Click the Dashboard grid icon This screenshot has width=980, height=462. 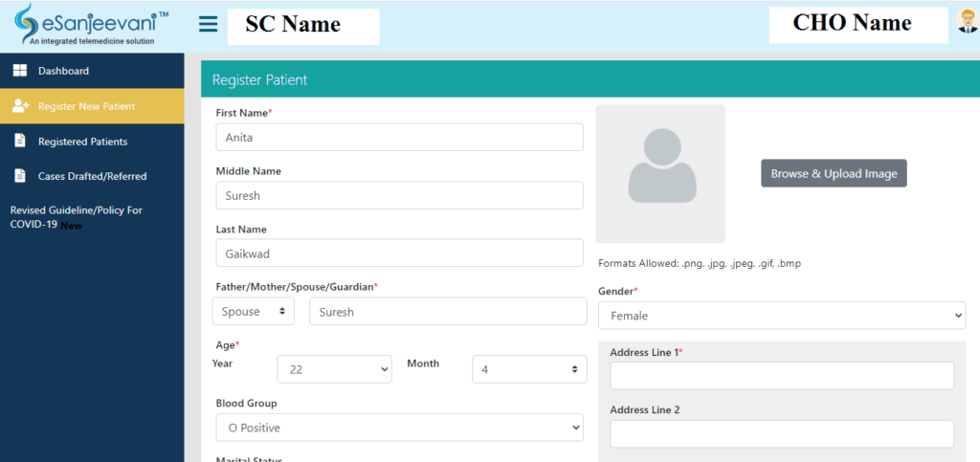[x=20, y=71]
